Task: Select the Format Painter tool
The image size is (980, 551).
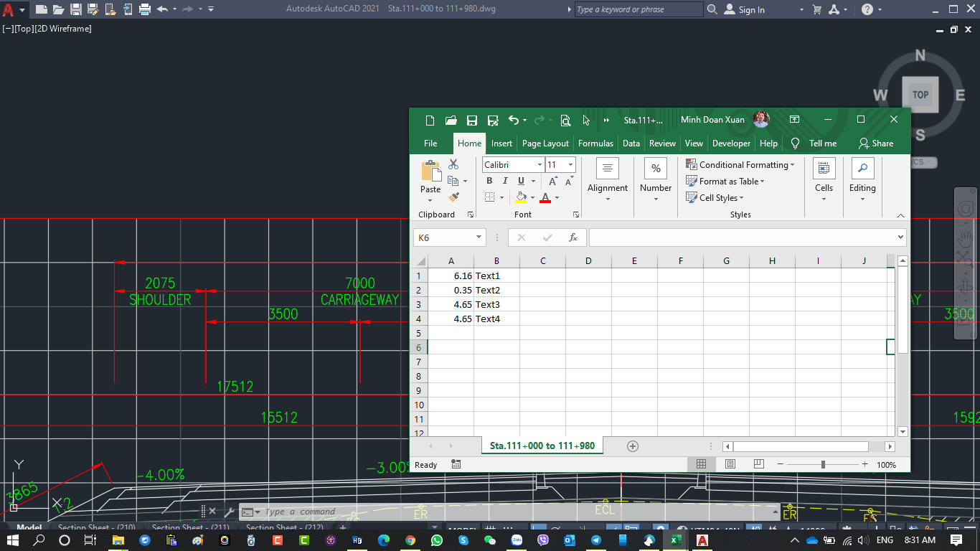Action: tap(454, 196)
